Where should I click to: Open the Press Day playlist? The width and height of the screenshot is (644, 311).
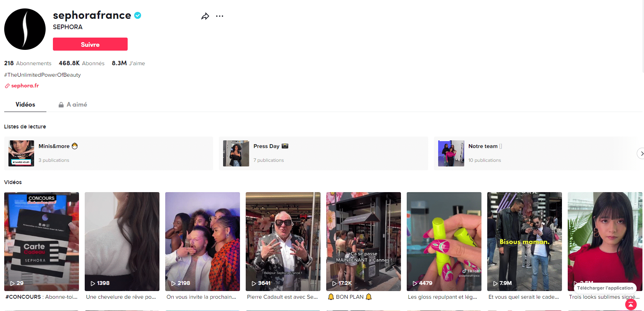point(324,153)
